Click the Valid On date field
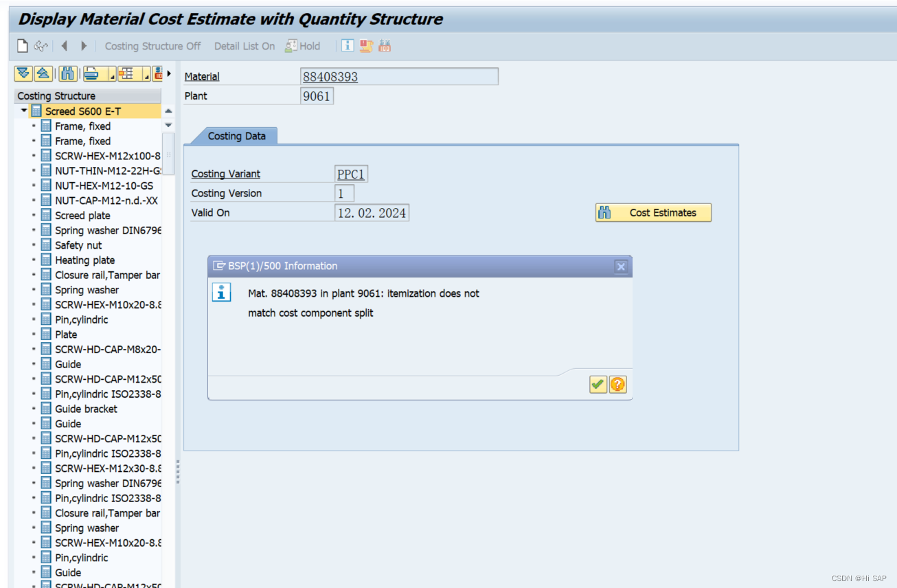The image size is (897, 588). [x=372, y=212]
